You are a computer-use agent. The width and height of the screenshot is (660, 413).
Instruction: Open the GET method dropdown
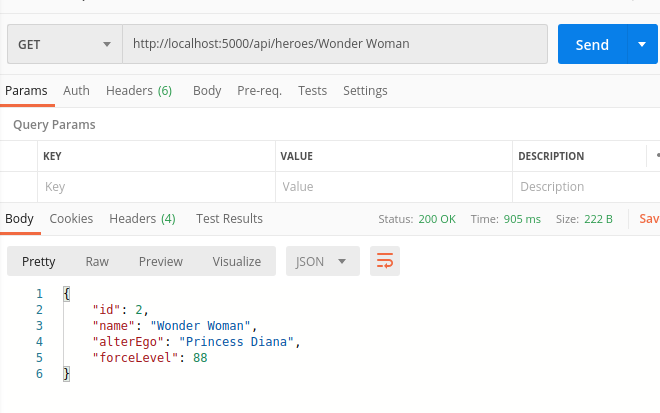click(x=64, y=44)
